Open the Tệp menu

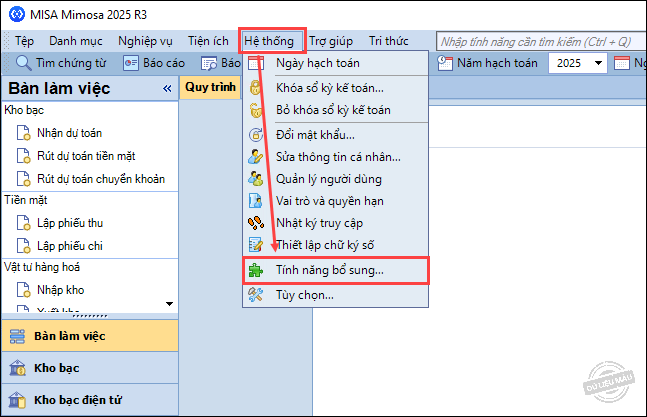[24, 41]
